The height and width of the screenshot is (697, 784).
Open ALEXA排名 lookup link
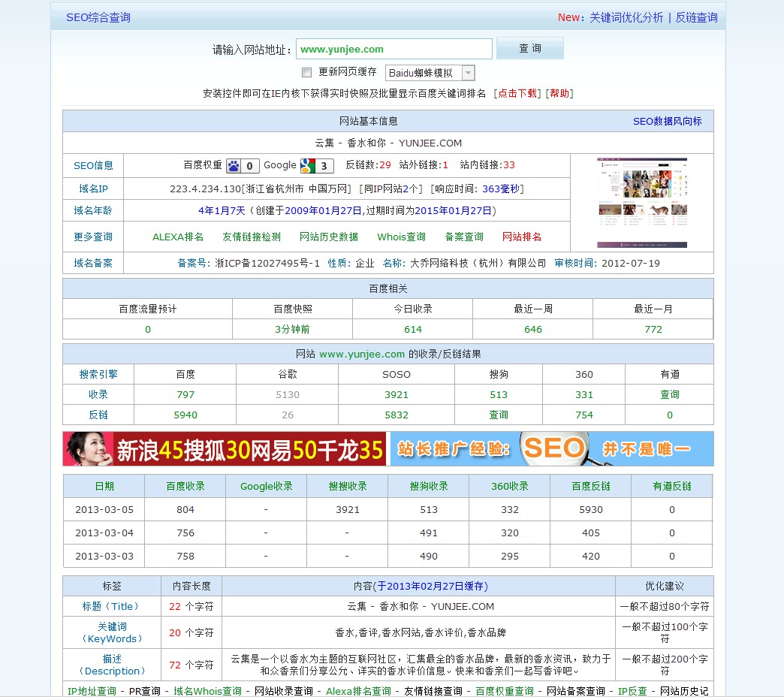(x=178, y=237)
